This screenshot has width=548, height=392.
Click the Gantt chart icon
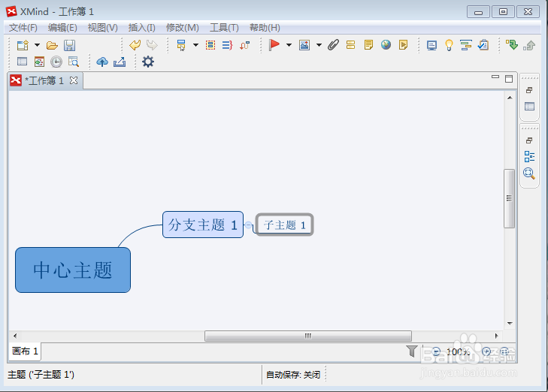tap(466, 45)
